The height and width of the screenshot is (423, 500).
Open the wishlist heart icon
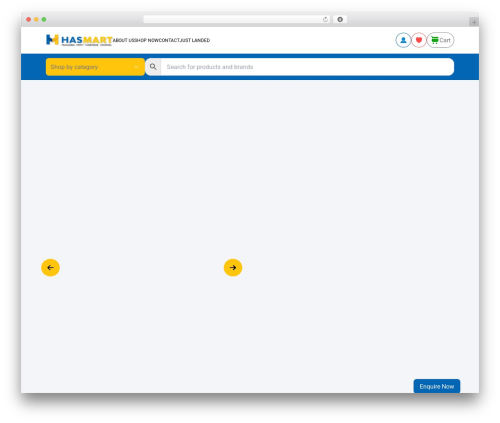[419, 40]
